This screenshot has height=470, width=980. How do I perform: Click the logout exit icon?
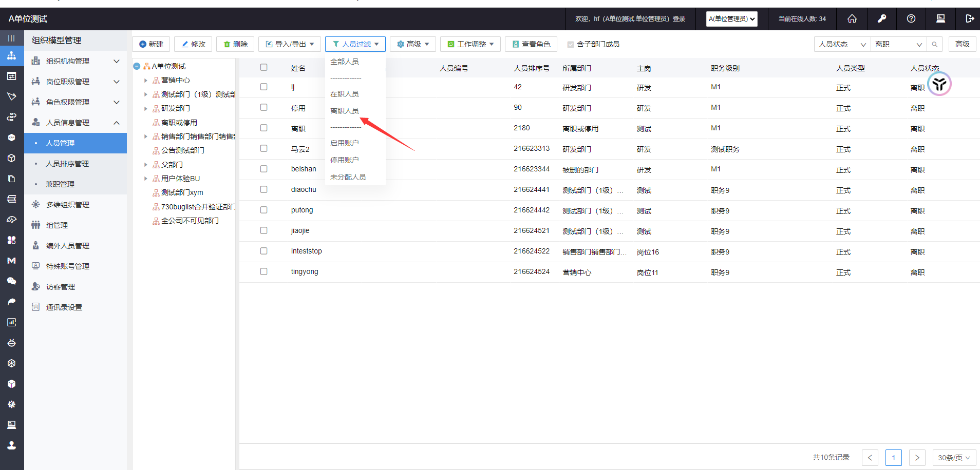pos(969,19)
